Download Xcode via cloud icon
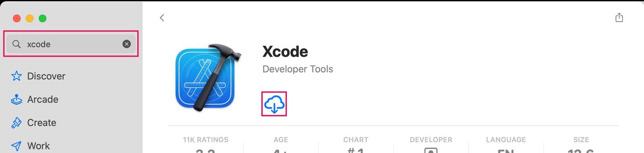The height and width of the screenshot is (153, 644). tap(274, 104)
